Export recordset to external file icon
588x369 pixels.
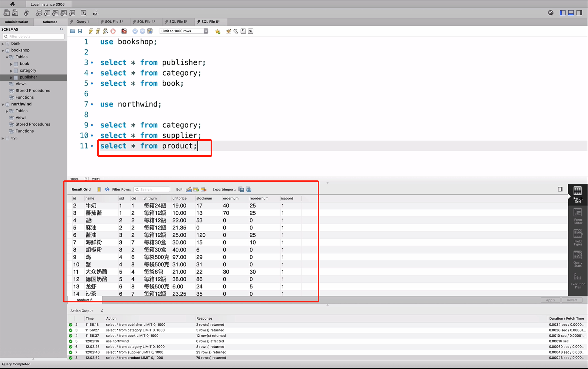coord(241,189)
